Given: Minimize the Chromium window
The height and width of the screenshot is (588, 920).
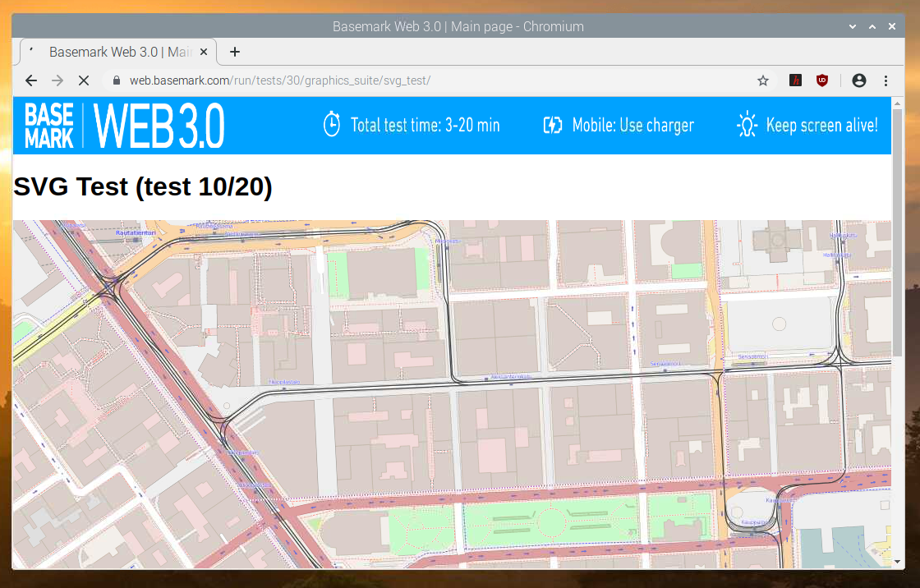Looking at the screenshot, I should (x=854, y=26).
